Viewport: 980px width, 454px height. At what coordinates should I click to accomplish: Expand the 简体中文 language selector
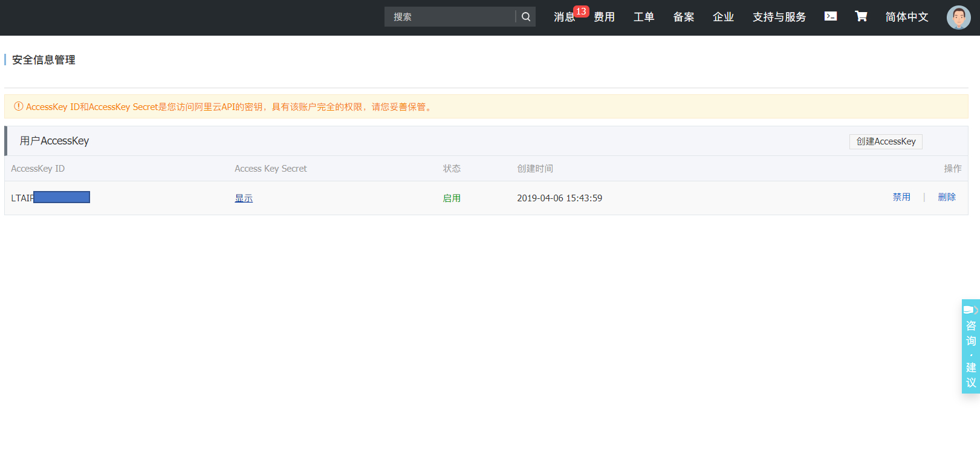point(906,17)
